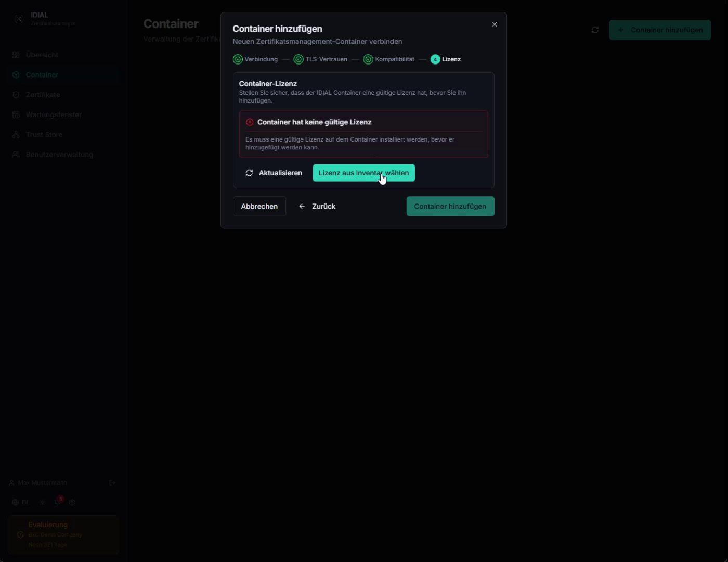Click the Aktualisieren refresh icon
The width and height of the screenshot is (728, 562).
tap(250, 173)
